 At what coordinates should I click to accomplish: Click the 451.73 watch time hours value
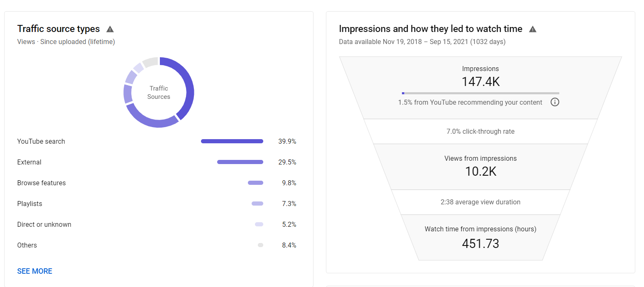click(480, 243)
